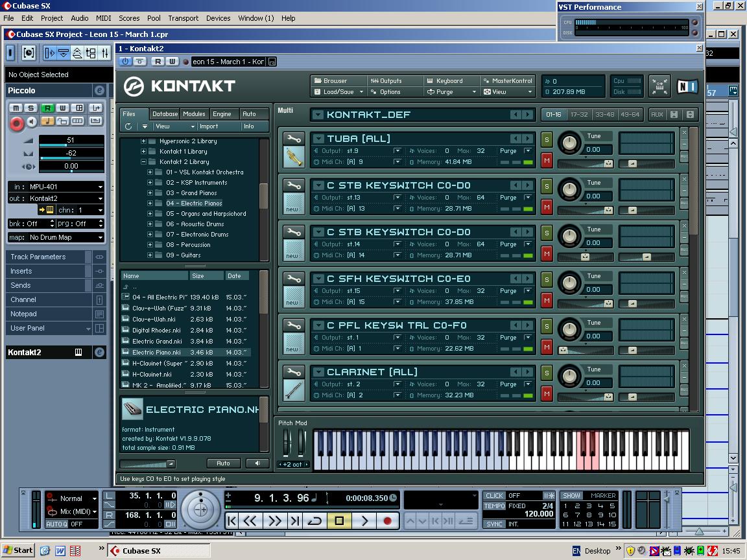Expand the 03 - Grand Pianos folder
The image size is (747, 560).
150,193
